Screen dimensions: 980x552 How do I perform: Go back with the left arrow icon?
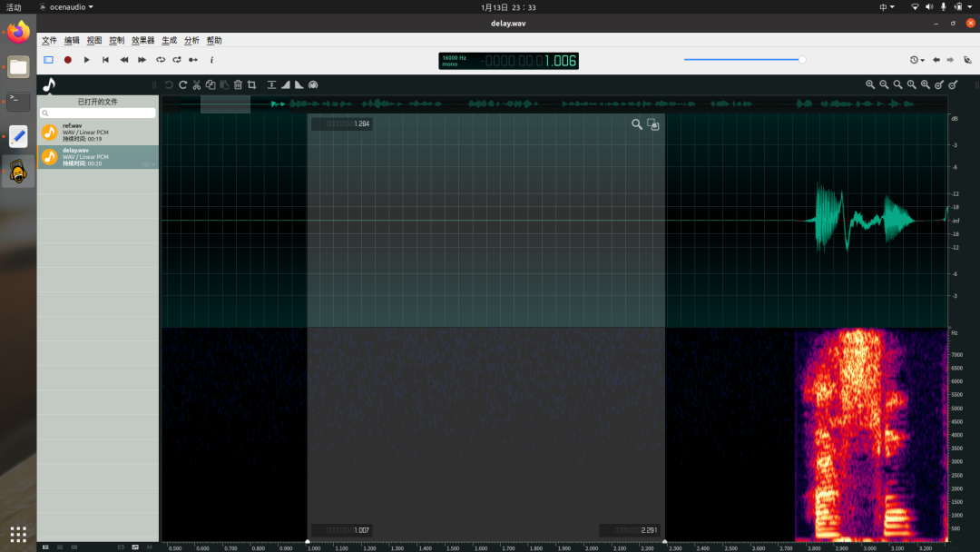point(936,60)
